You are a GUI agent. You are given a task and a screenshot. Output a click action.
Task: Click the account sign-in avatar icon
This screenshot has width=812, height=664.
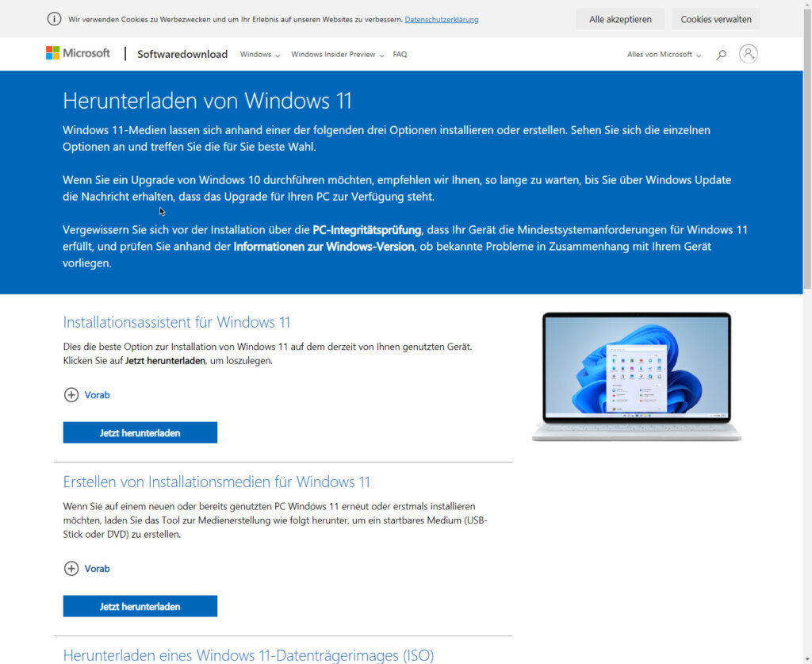749,54
